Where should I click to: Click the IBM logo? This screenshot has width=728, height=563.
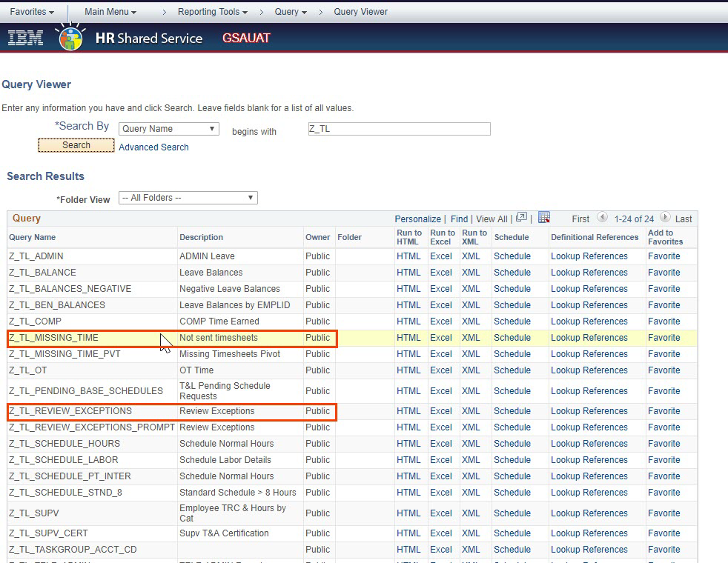pyautogui.click(x=25, y=37)
